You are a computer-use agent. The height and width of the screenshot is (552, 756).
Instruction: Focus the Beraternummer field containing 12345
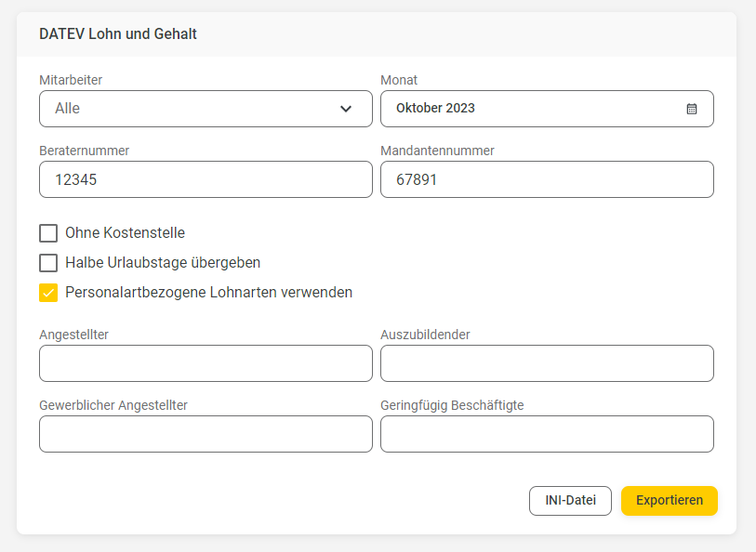coord(206,179)
